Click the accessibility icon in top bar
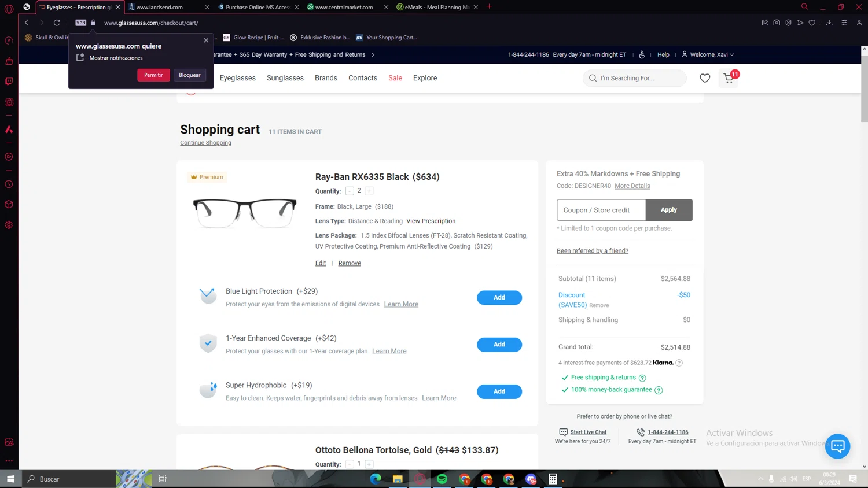 tap(642, 54)
